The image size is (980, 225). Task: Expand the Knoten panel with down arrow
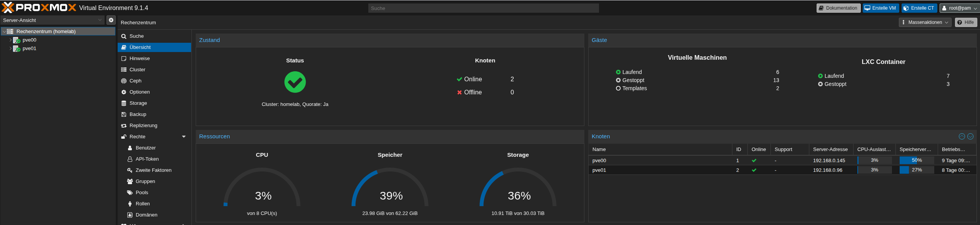[x=970, y=136]
